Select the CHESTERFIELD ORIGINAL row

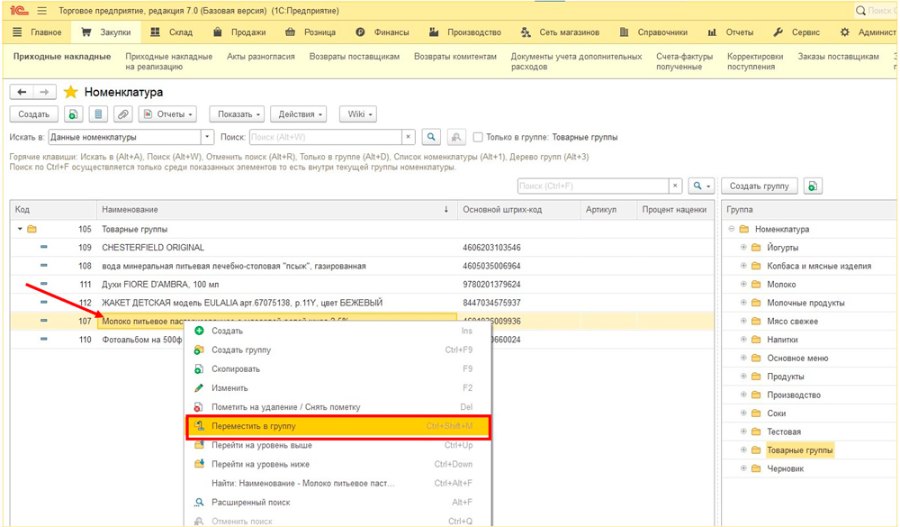point(362,247)
